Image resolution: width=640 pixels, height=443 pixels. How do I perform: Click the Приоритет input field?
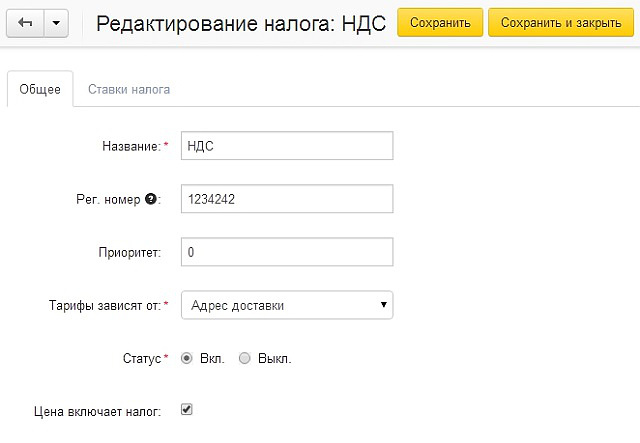point(287,252)
